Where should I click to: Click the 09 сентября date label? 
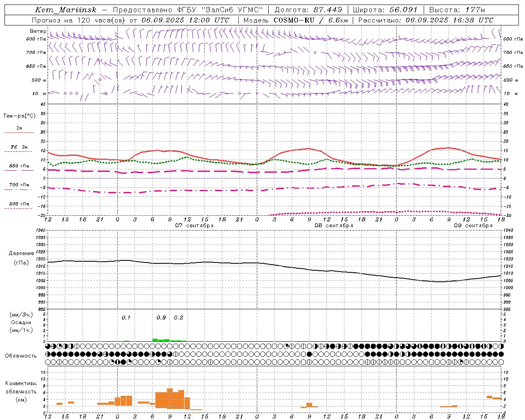[x=473, y=226]
